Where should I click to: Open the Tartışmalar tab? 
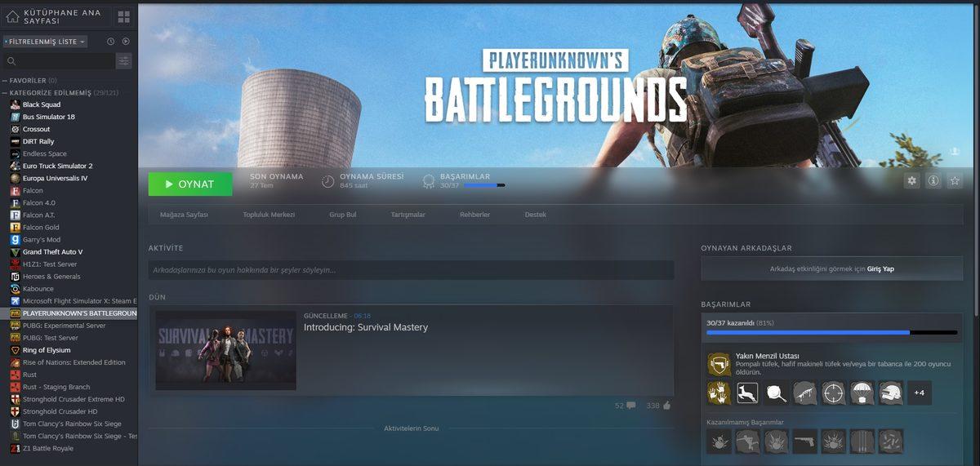tap(408, 215)
